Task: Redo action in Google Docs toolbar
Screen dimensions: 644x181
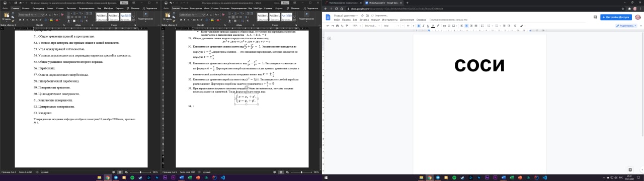Action: 333,26
